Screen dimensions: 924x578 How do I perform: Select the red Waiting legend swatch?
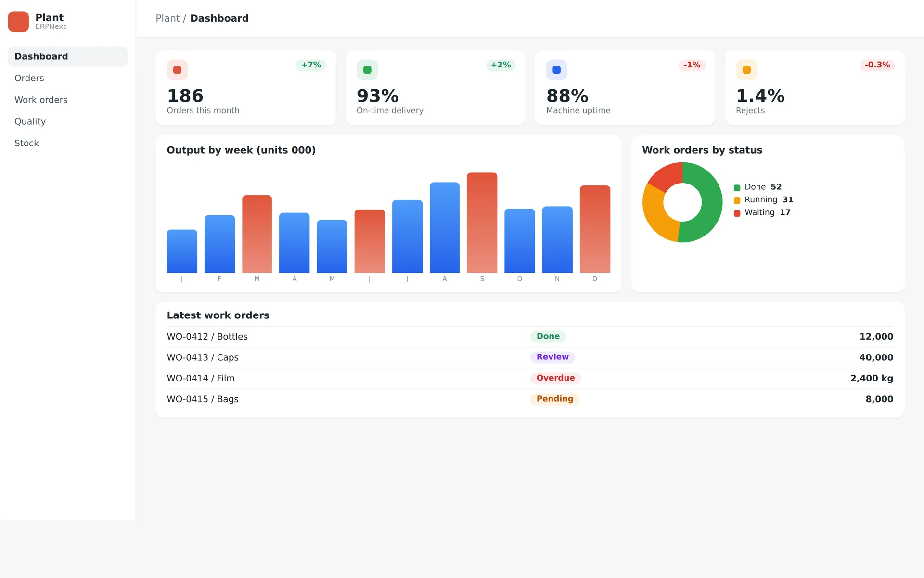[737, 213]
